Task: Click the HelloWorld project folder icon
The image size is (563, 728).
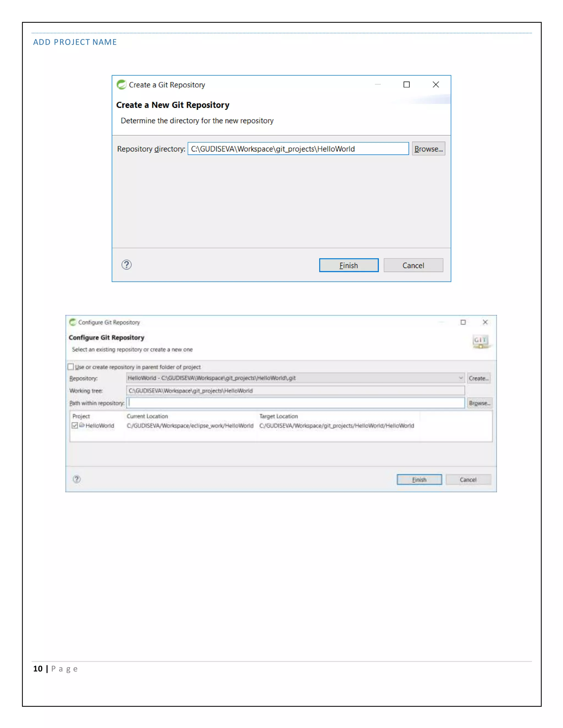Action: (82, 425)
